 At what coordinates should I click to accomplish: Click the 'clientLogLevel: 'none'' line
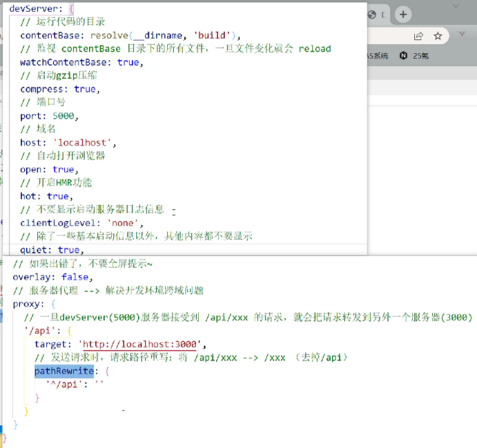tap(81, 223)
